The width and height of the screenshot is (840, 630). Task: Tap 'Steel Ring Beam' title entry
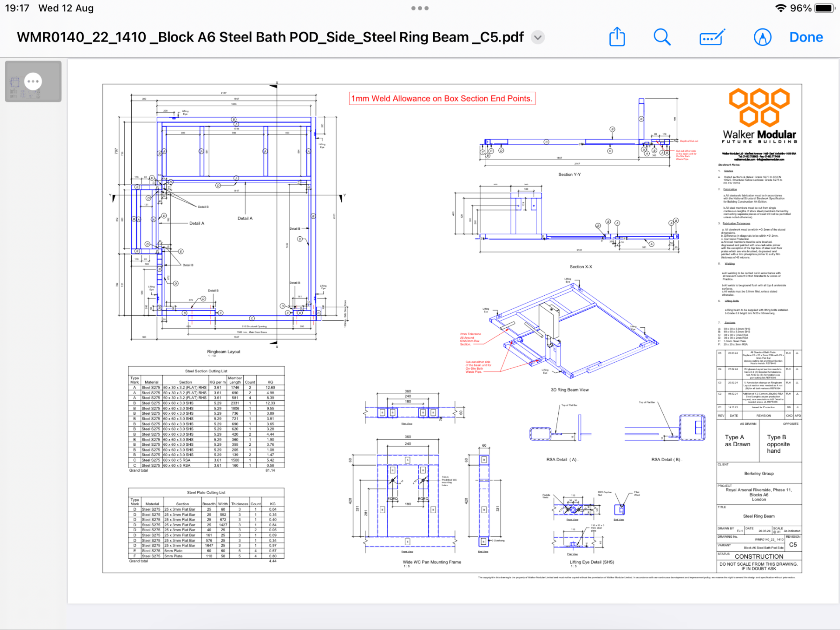[x=759, y=517]
